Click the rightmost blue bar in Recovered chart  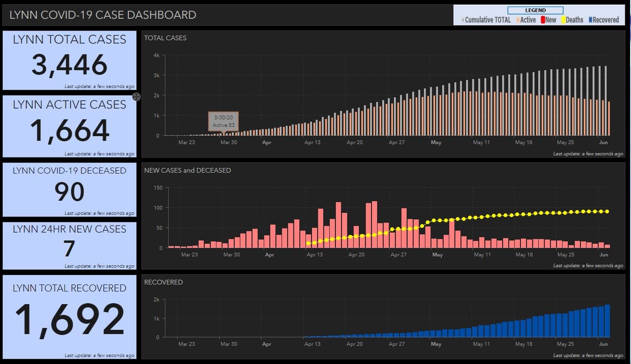click(607, 321)
